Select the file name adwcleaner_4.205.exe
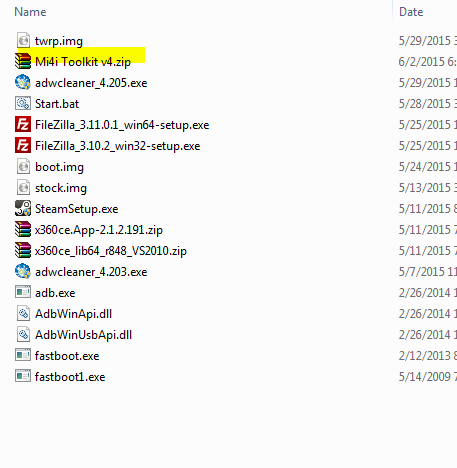The height and width of the screenshot is (468, 457). click(91, 83)
